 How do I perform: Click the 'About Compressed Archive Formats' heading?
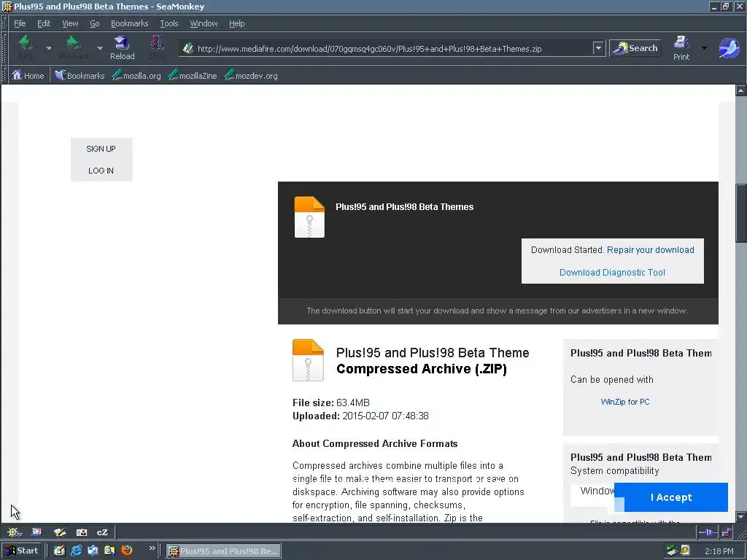[x=375, y=444]
